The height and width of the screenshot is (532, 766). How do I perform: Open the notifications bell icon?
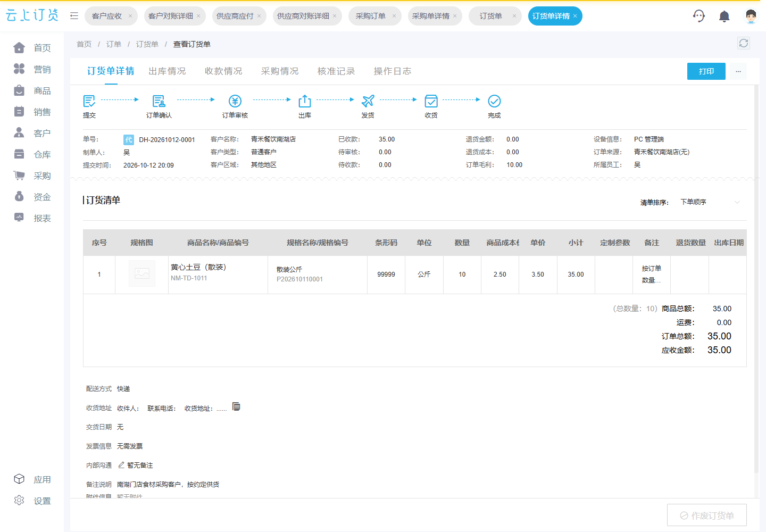point(724,16)
